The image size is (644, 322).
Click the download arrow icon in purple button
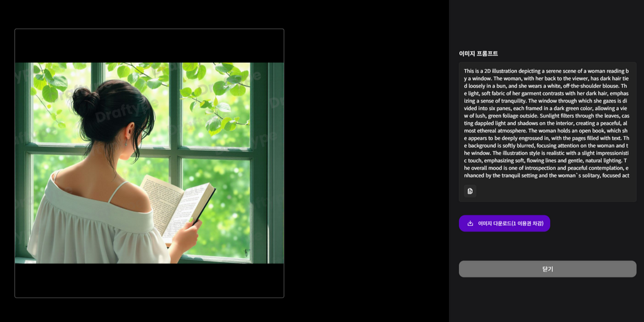470,223
